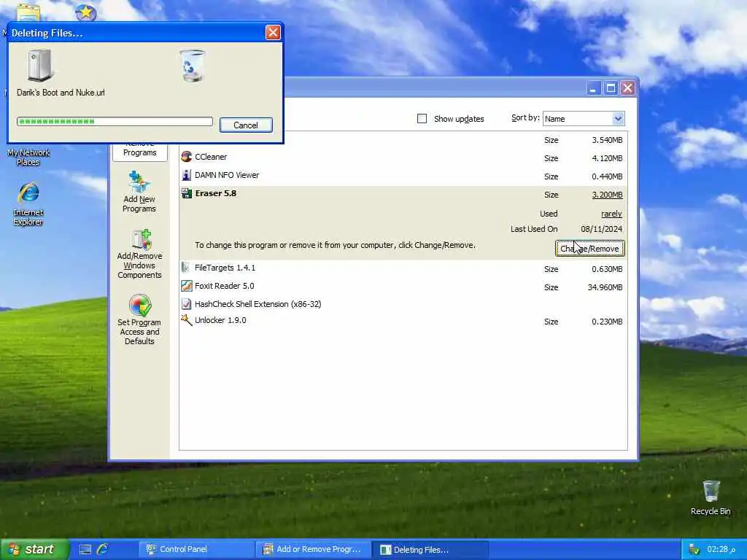Click the 34.960MB size value

(x=605, y=287)
